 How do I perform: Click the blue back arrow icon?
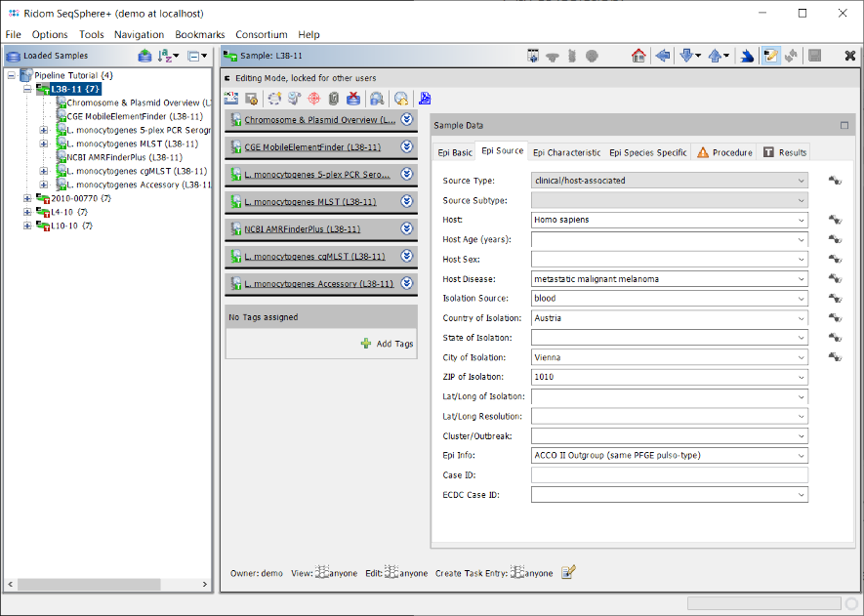(x=663, y=56)
